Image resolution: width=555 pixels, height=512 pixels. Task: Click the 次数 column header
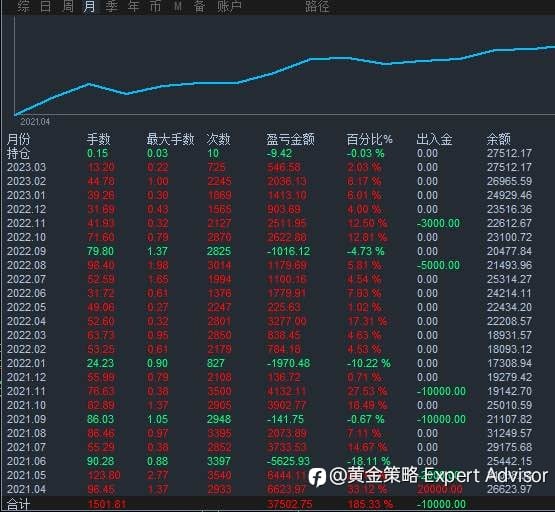(218, 139)
